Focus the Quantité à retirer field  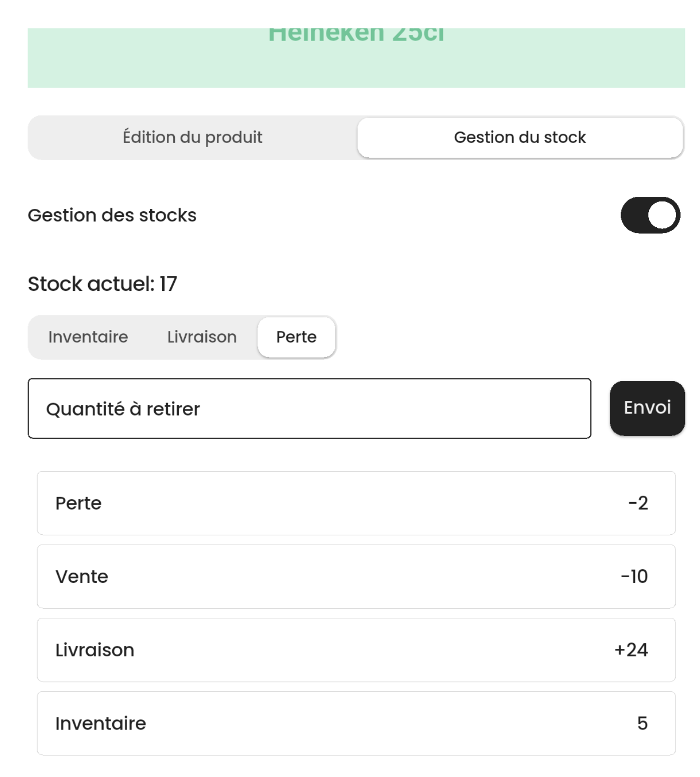pyautogui.click(x=309, y=409)
